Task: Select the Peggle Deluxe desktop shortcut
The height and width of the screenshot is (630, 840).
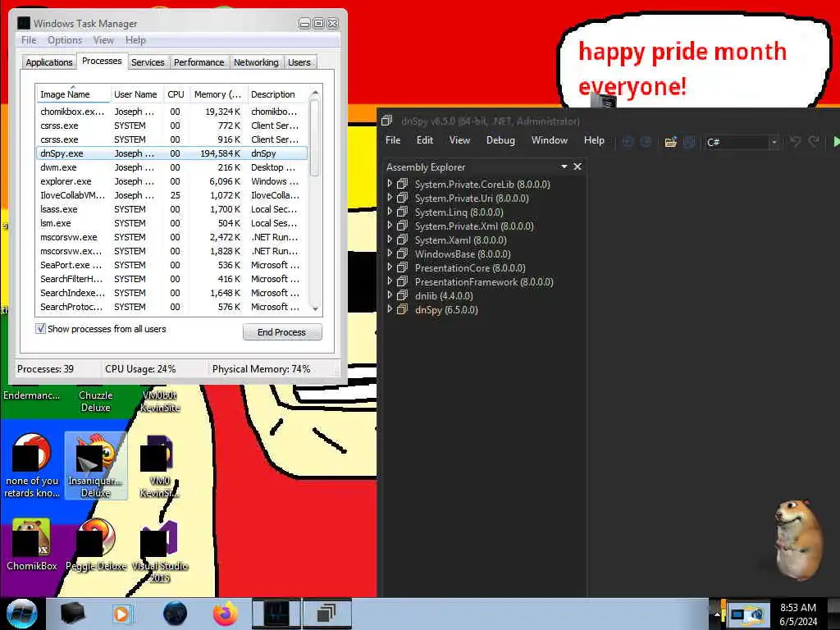Action: [96, 545]
